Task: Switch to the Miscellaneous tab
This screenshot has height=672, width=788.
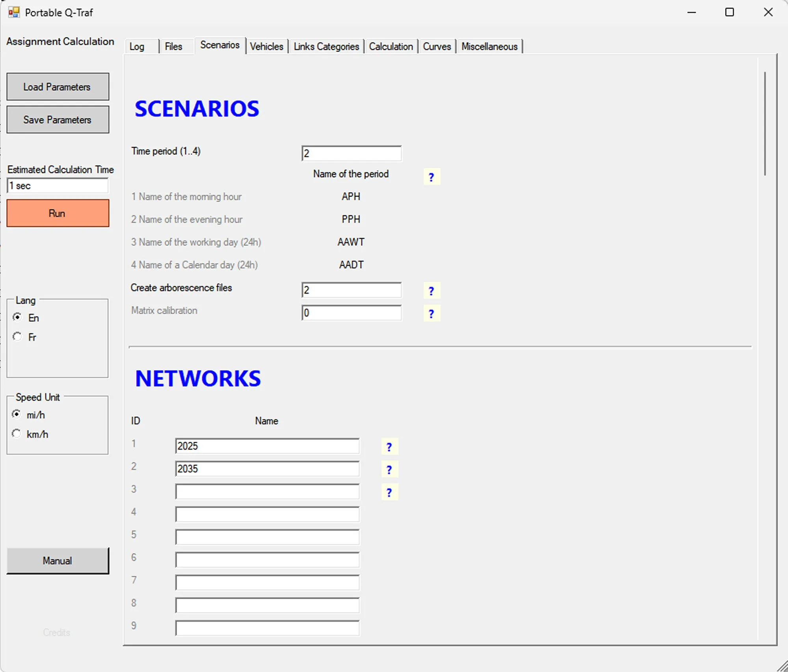Action: (x=489, y=46)
